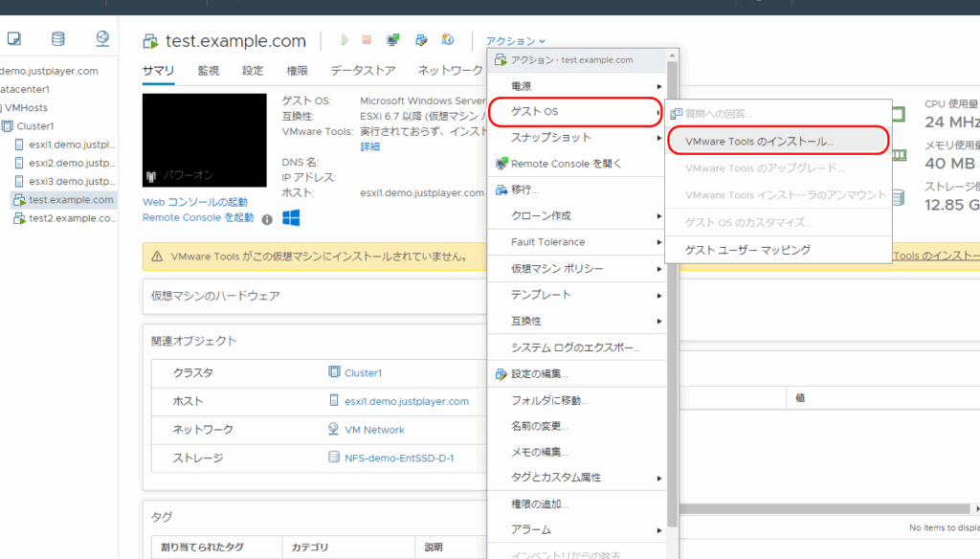Click the power on (play) toolbar icon
Screen dimensions: 980x559
coord(345,40)
